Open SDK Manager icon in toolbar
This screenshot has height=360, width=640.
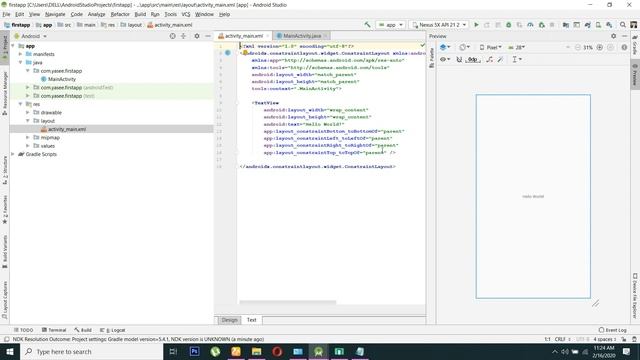pos(609,25)
